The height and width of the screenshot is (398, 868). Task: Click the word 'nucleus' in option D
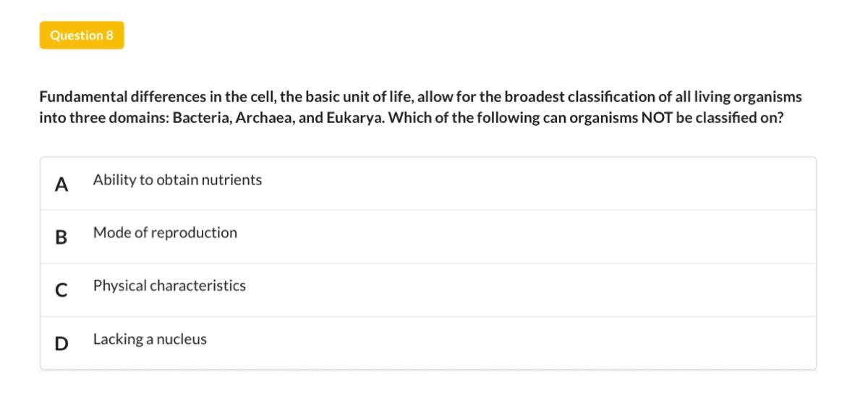point(184,339)
